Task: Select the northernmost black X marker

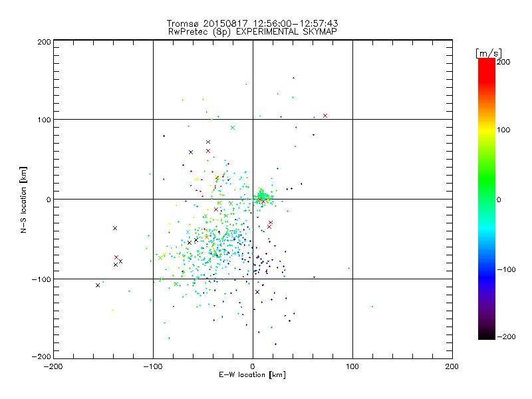Action: click(208, 142)
